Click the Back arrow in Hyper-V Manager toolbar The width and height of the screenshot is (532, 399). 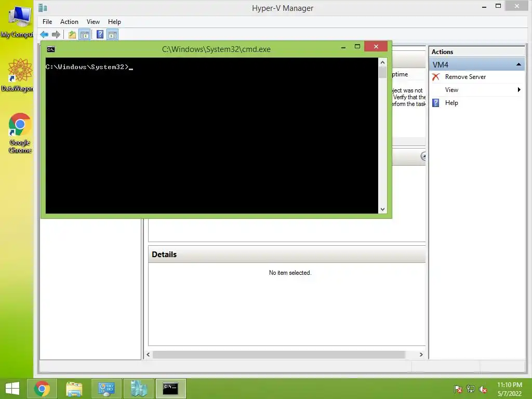click(44, 35)
